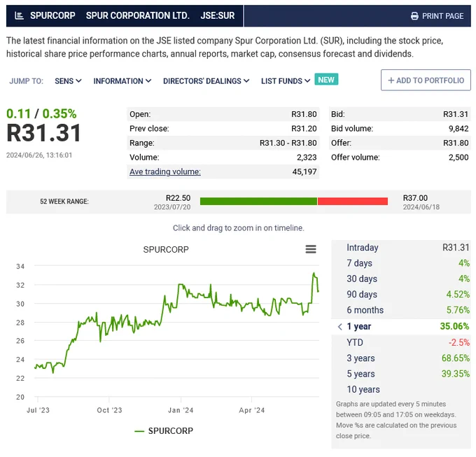Click the R31.31 current price

(44, 133)
